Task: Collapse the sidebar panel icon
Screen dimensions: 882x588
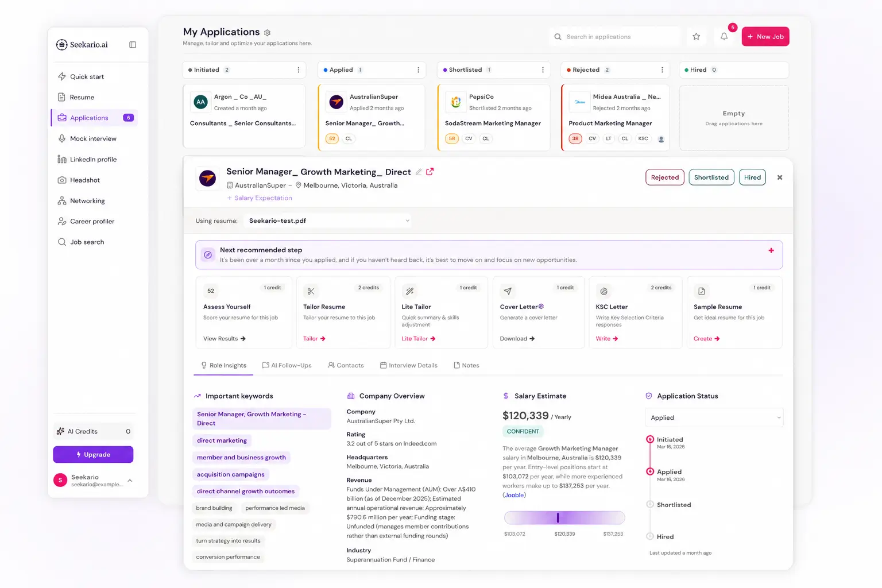Action: tap(133, 45)
